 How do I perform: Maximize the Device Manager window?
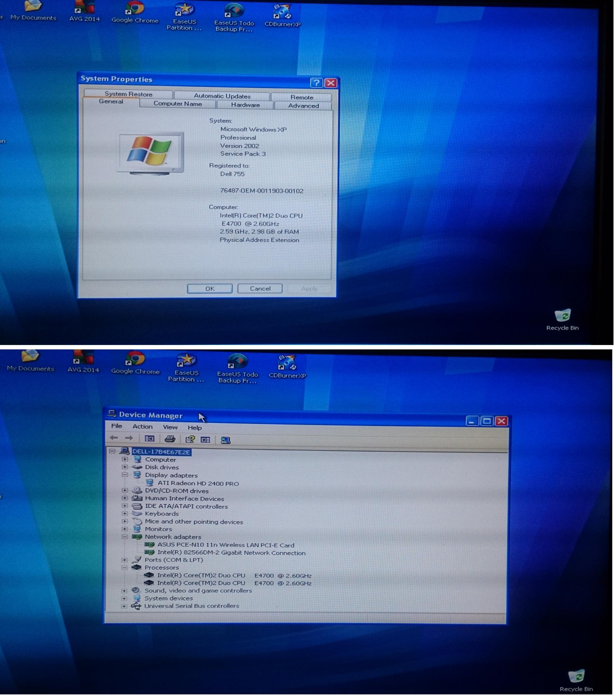(487, 421)
